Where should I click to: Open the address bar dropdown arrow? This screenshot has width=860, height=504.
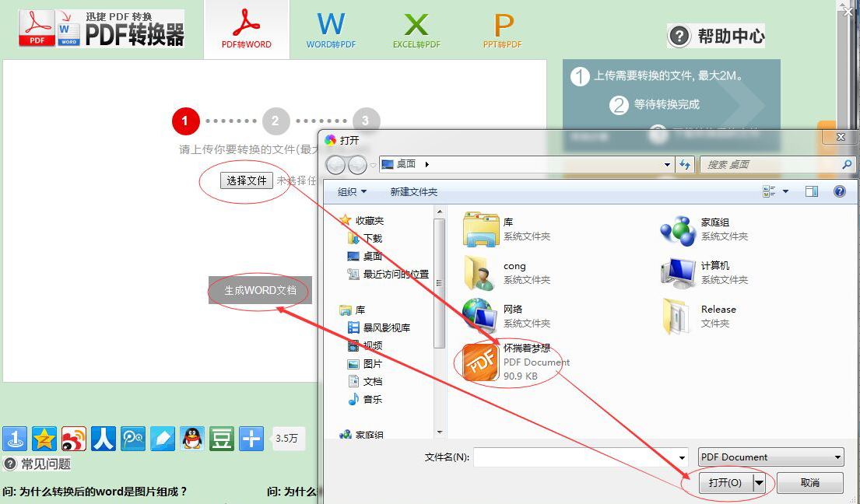click(x=667, y=164)
